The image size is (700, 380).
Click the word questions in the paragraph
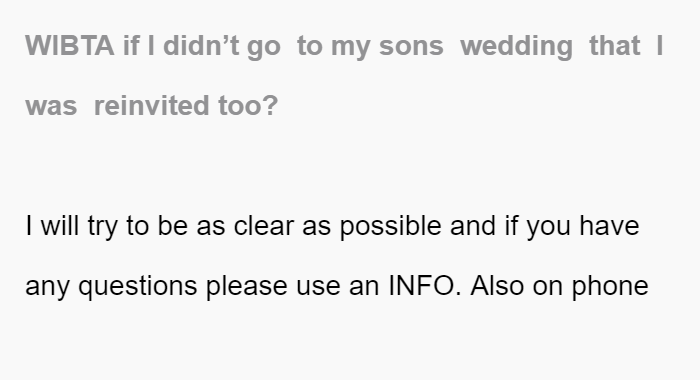pos(138,287)
